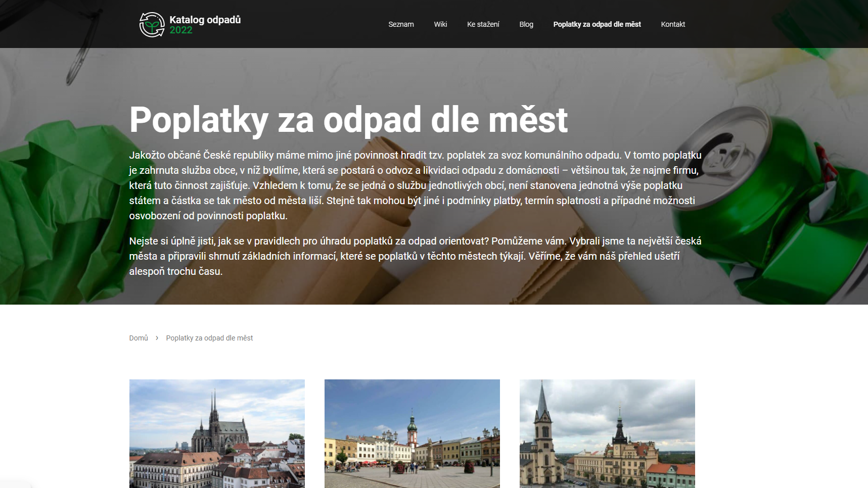Click the Domů breadcrumb link

[x=139, y=338]
